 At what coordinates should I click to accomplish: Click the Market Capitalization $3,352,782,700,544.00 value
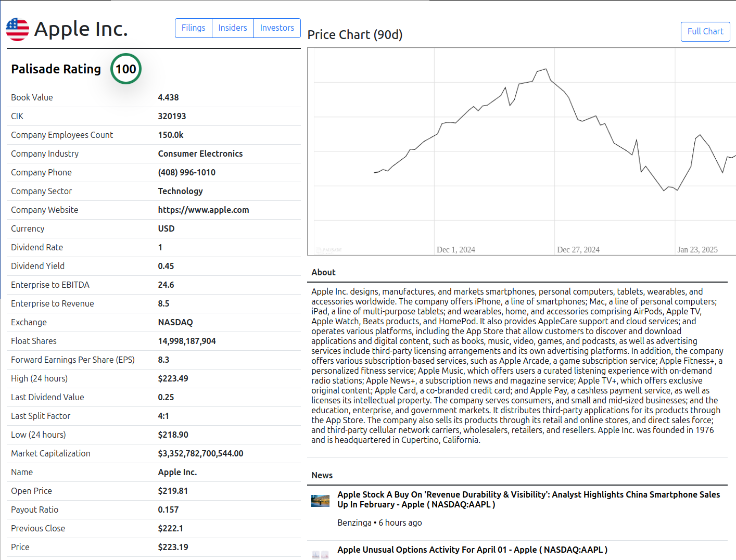(x=200, y=453)
